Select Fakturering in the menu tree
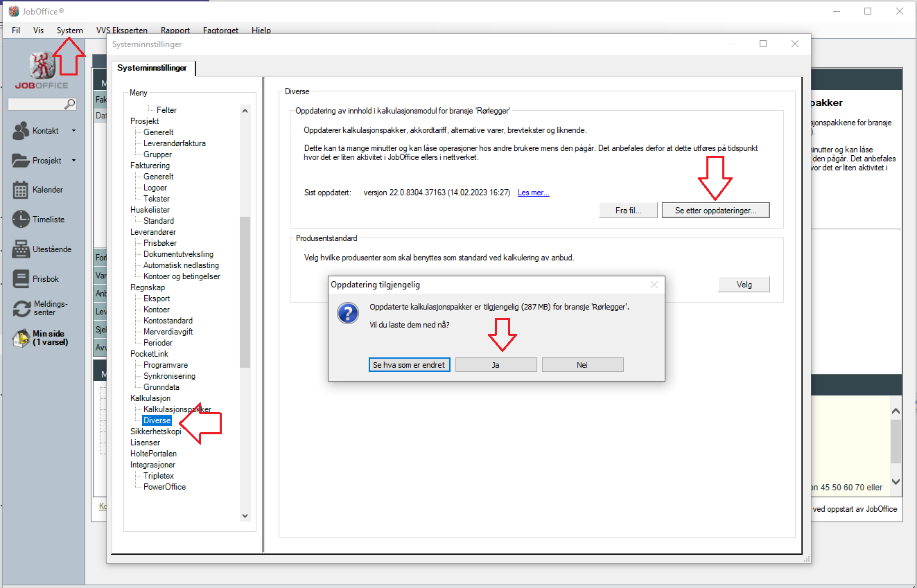Image resolution: width=917 pixels, height=588 pixels. (x=150, y=166)
